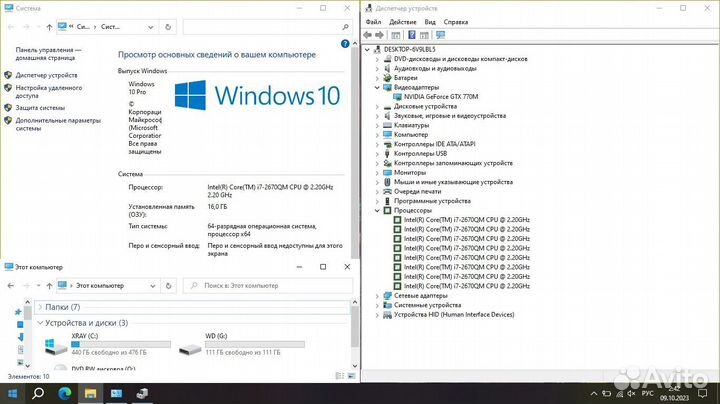Select Устройства HID (Human Interface Devices)

click(454, 314)
